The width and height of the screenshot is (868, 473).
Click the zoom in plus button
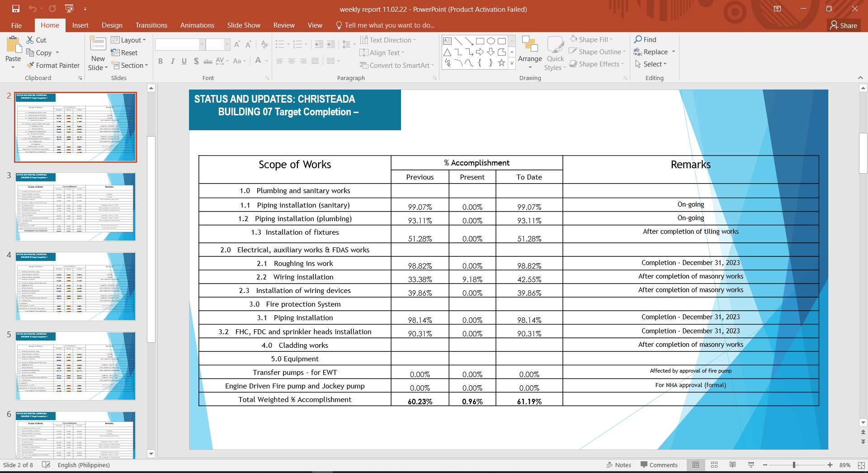(x=830, y=465)
